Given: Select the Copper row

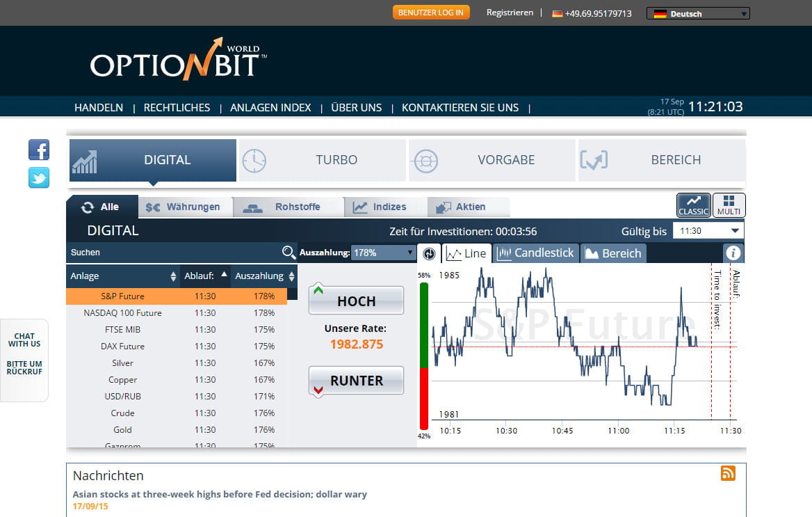Looking at the screenshot, I should tap(177, 380).
